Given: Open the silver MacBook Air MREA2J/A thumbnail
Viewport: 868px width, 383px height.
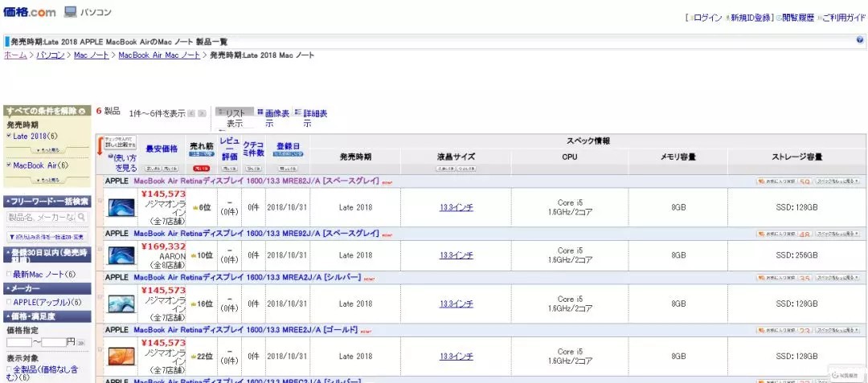Looking at the screenshot, I should pos(122,302).
